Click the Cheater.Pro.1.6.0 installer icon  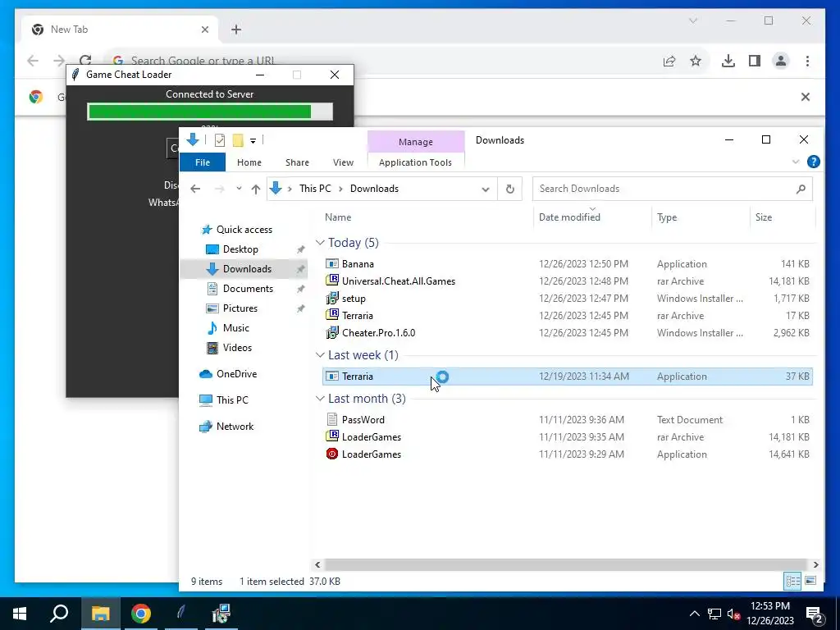tap(332, 332)
